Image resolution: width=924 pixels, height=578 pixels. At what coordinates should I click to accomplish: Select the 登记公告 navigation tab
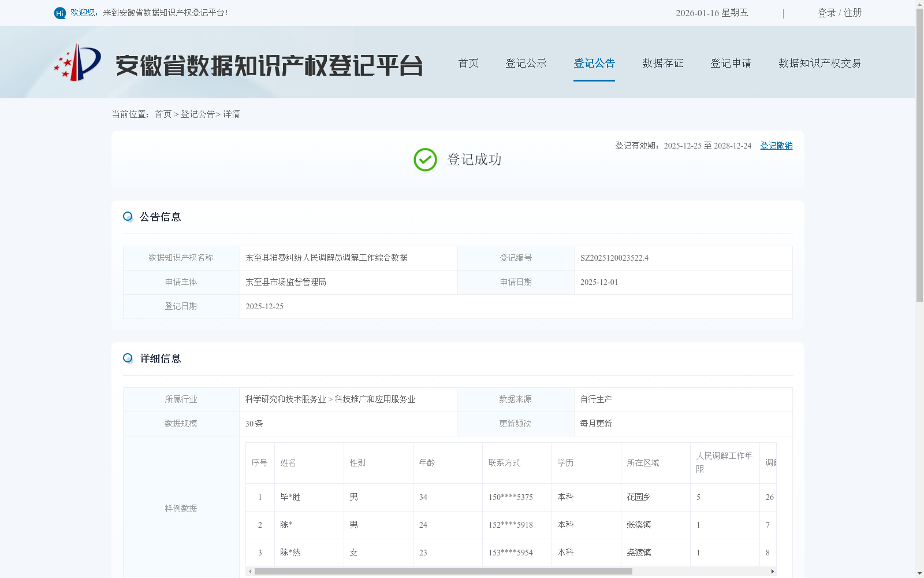[594, 63]
